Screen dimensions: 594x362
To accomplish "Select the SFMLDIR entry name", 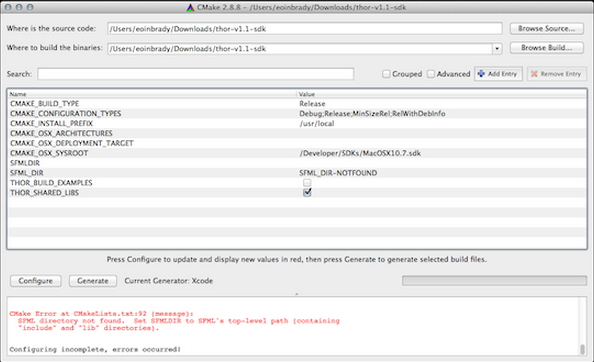I will [x=25, y=163].
